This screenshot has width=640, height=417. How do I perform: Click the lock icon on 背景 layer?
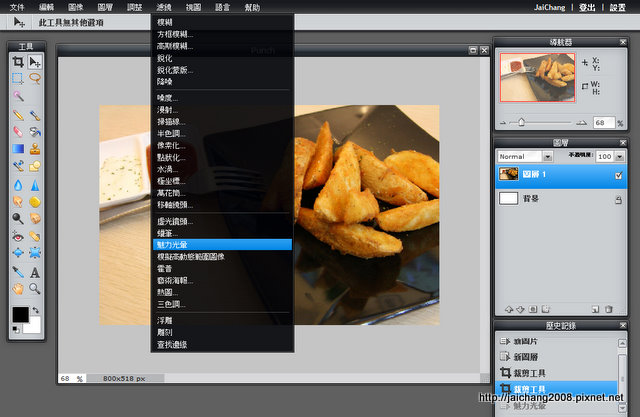(x=618, y=200)
